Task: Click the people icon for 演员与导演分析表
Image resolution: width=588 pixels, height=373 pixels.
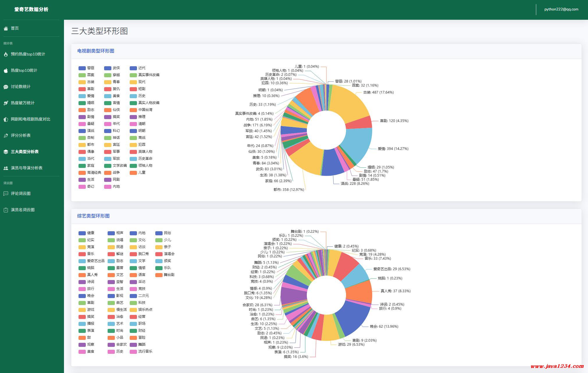Action: click(6, 168)
